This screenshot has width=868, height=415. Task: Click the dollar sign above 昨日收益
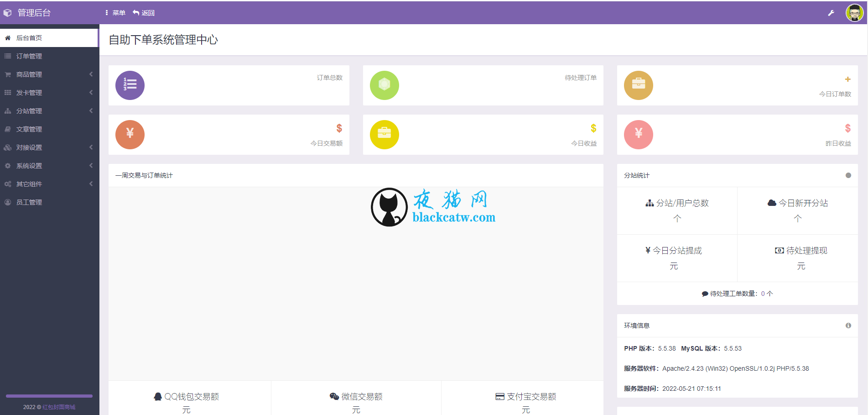click(848, 128)
